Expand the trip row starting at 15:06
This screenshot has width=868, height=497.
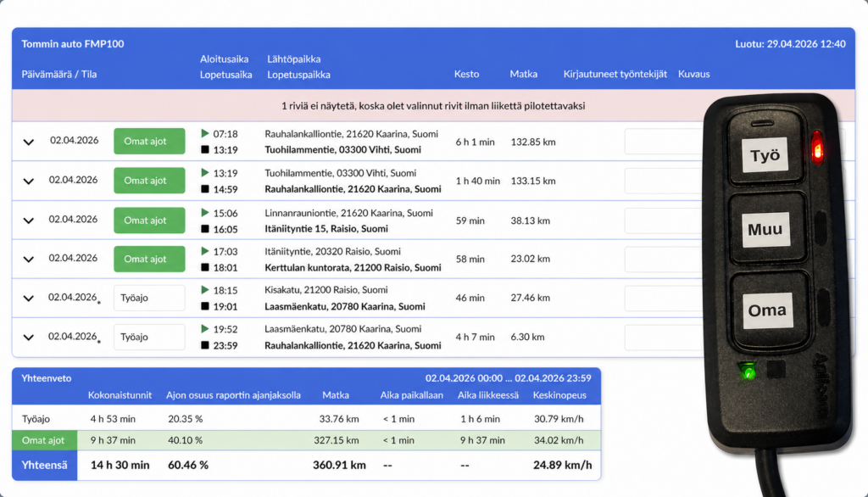coord(29,221)
